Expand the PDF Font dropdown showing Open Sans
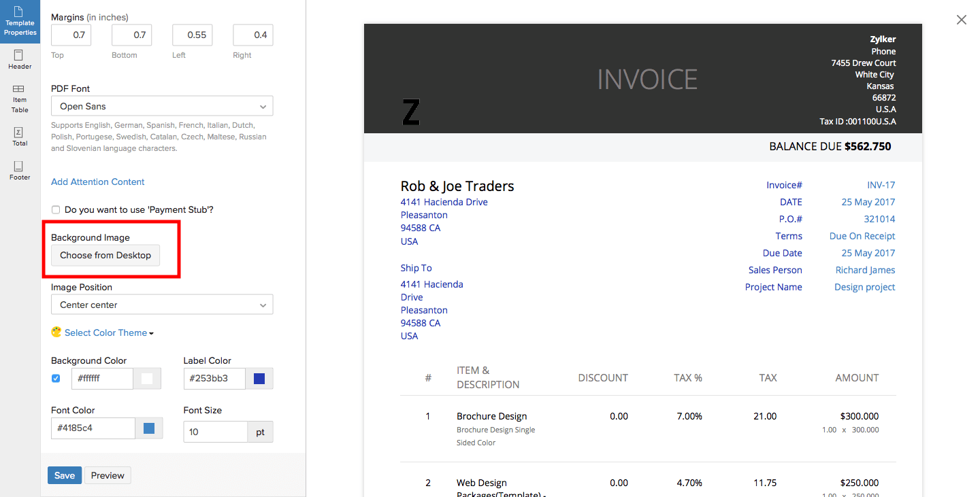 162,106
